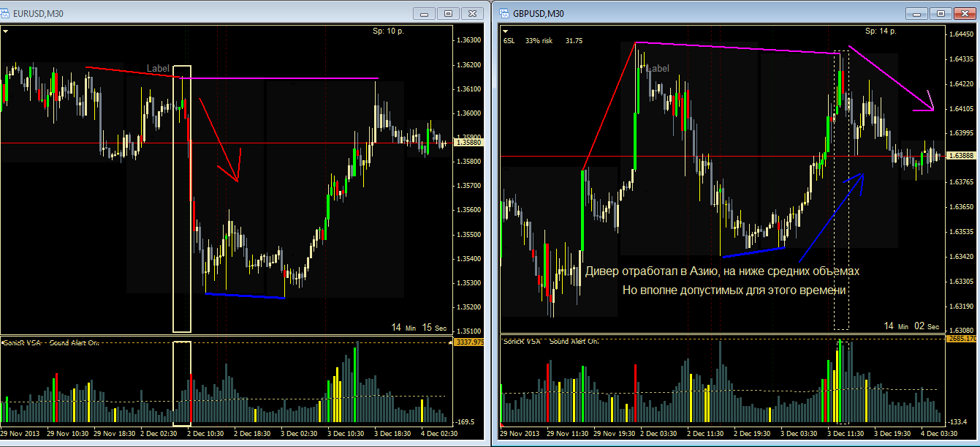Viewport: 980px width, 447px height.
Task: Click the 1.63080 price axis label
Action: click(x=960, y=331)
